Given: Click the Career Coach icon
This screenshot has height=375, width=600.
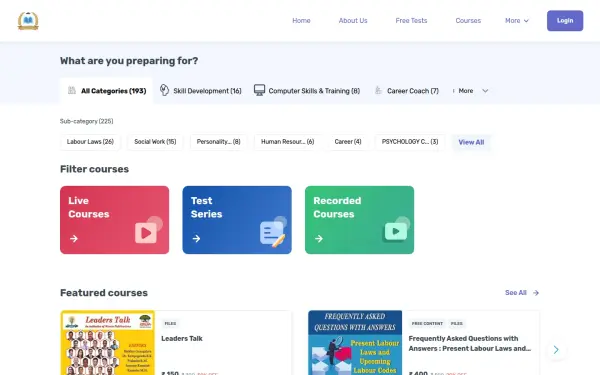Looking at the screenshot, I should coord(378,90).
